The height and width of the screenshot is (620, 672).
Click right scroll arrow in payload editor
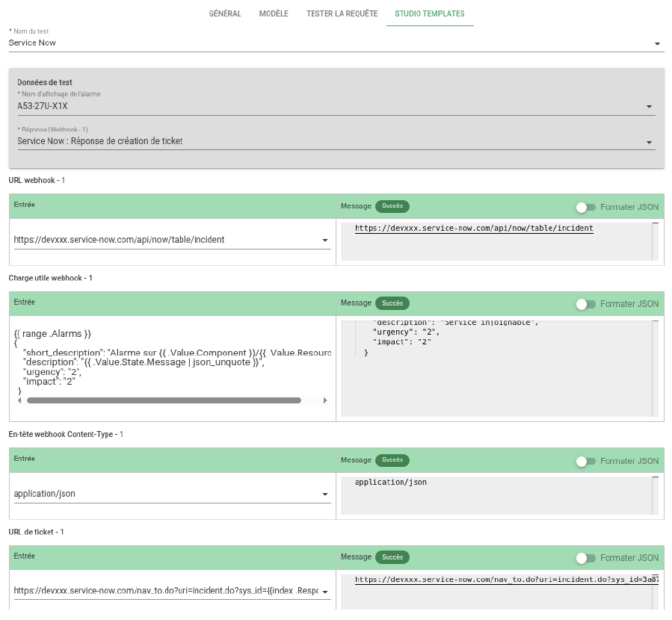325,400
